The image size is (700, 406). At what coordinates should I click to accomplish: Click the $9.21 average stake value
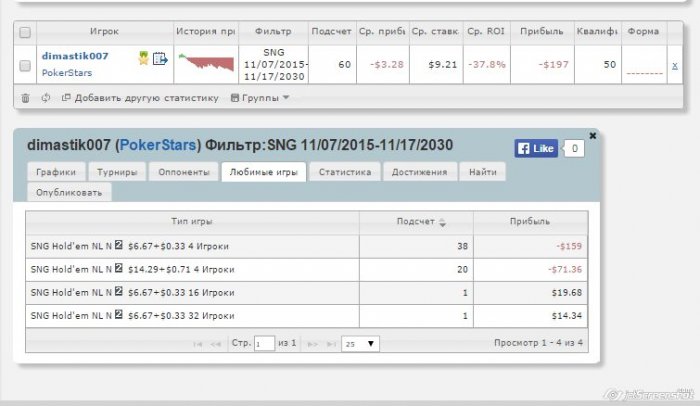coord(443,65)
